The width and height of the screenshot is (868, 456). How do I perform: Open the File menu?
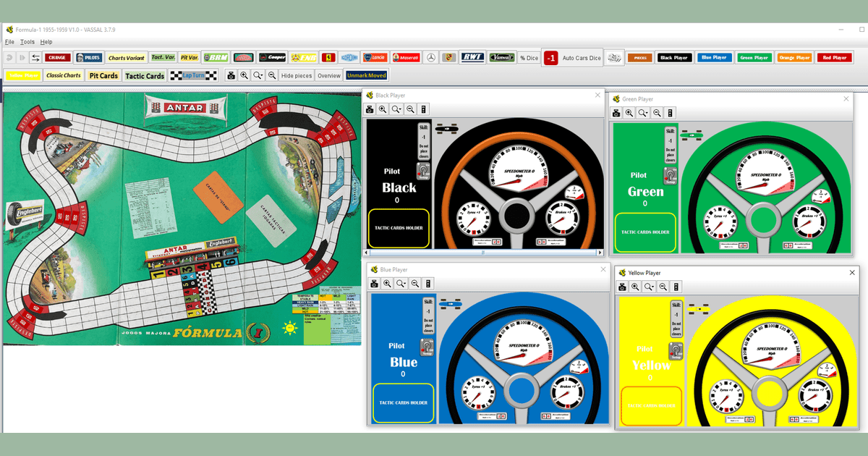point(9,42)
